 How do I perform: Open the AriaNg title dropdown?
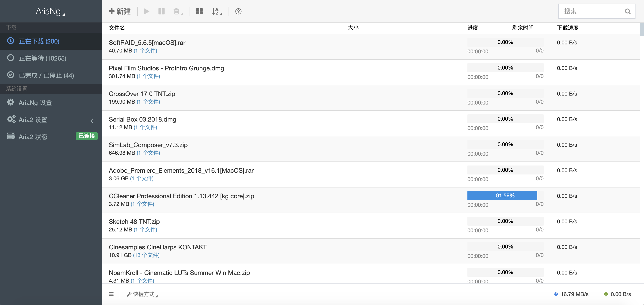click(50, 11)
